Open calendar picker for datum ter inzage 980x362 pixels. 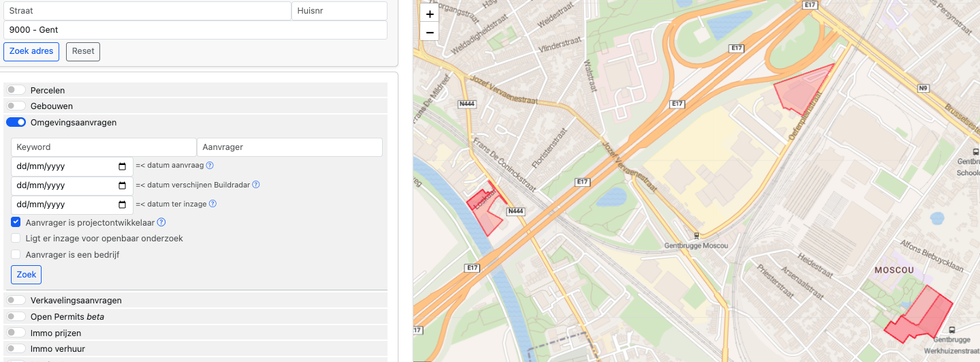(123, 205)
